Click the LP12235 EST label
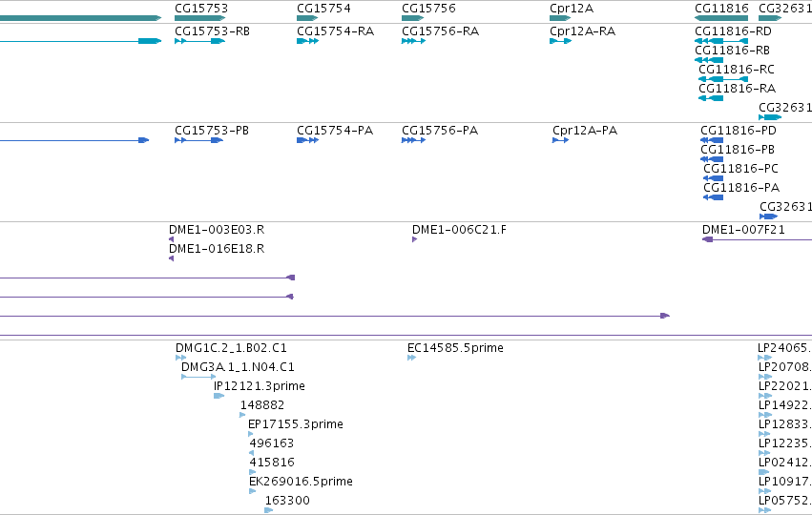812x515 pixels. pyautogui.click(x=785, y=443)
